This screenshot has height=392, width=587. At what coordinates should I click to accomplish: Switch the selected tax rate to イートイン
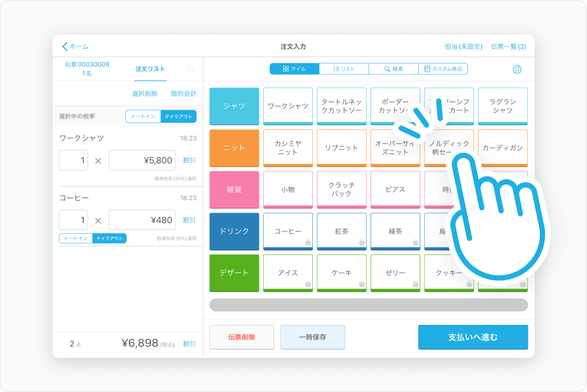click(143, 116)
